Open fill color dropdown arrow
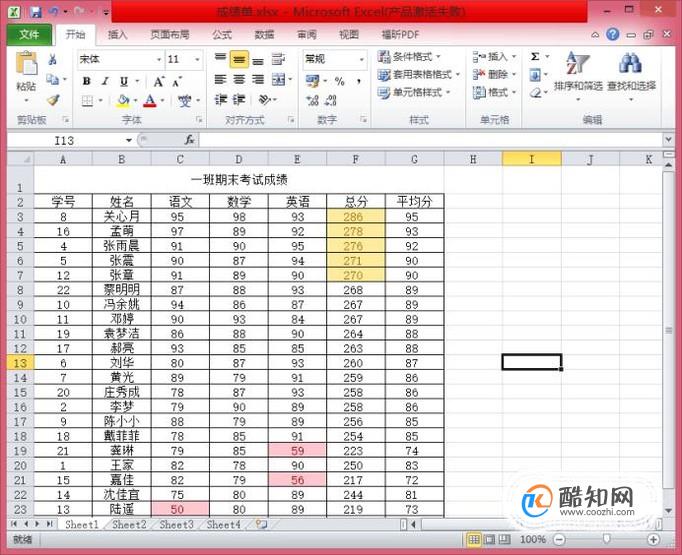 (x=135, y=101)
